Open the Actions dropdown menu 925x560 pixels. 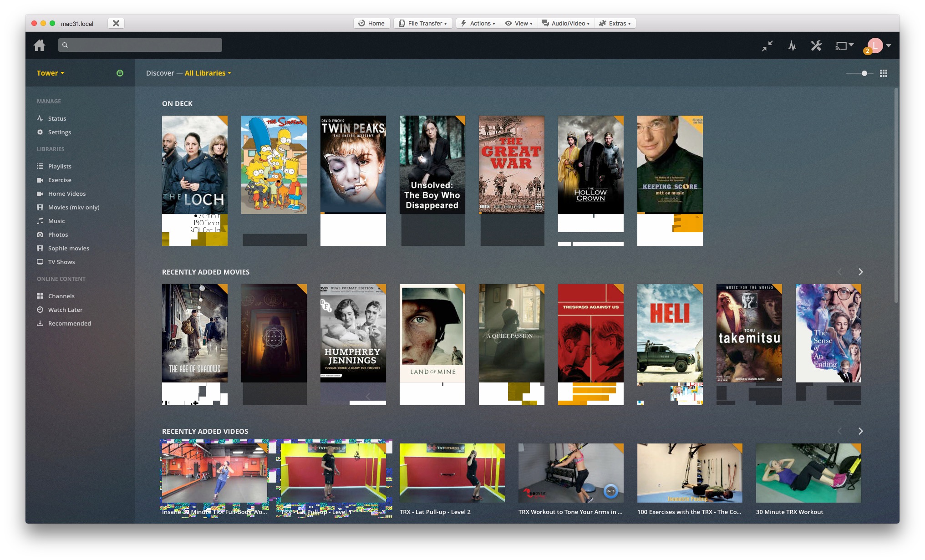[478, 23]
